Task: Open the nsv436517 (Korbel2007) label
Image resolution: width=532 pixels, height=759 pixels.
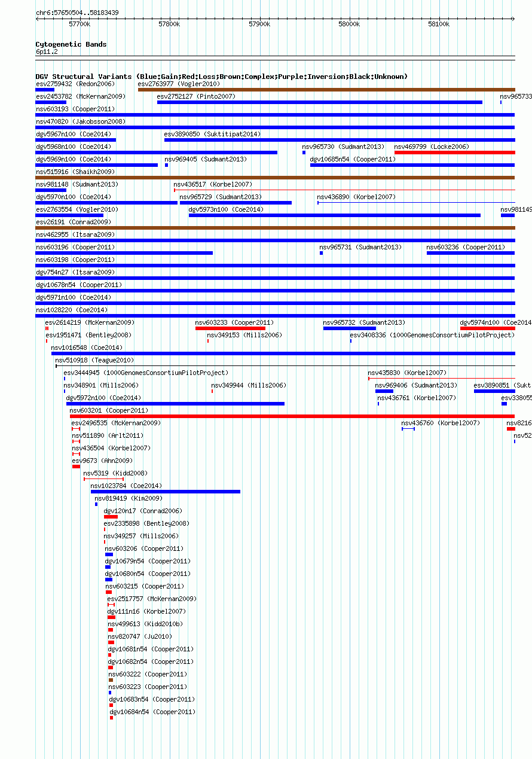Action: coord(213,184)
